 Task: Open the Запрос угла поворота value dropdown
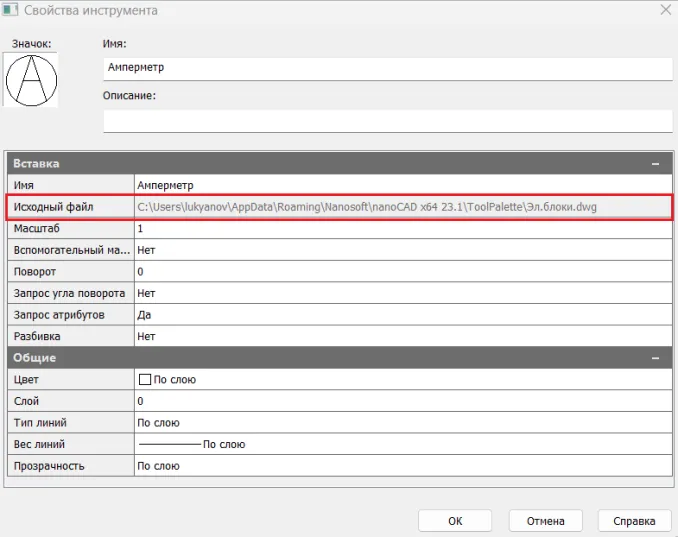click(400, 293)
